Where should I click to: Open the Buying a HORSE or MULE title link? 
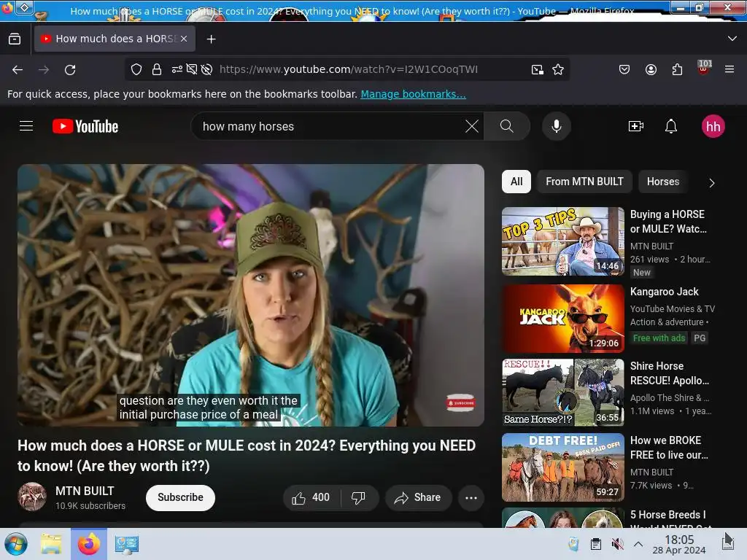coord(668,222)
